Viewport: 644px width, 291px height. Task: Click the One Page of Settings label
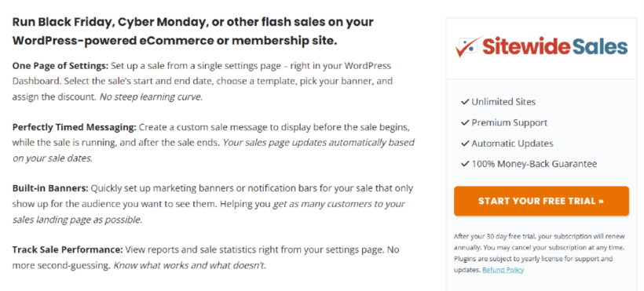(x=60, y=66)
